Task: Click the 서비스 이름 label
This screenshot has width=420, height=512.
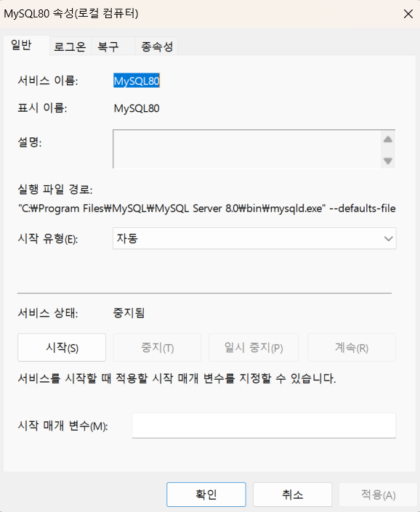Action: tap(48, 81)
